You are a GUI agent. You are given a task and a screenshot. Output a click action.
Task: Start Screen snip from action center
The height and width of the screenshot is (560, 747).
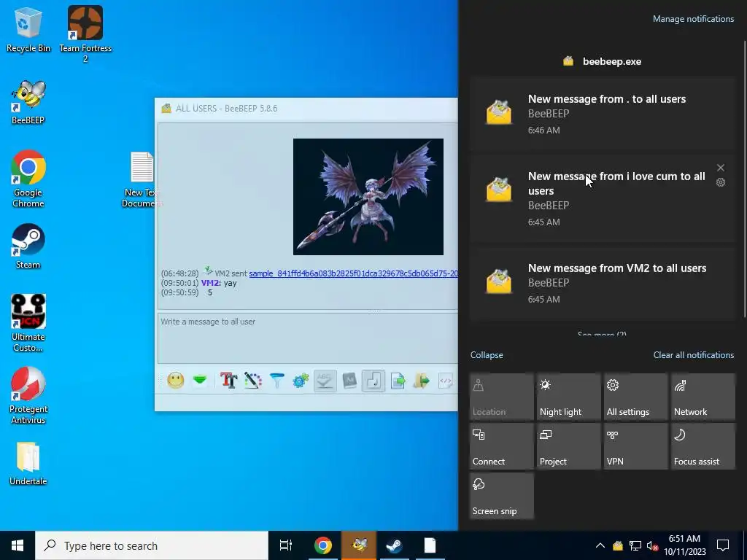tap(502, 496)
